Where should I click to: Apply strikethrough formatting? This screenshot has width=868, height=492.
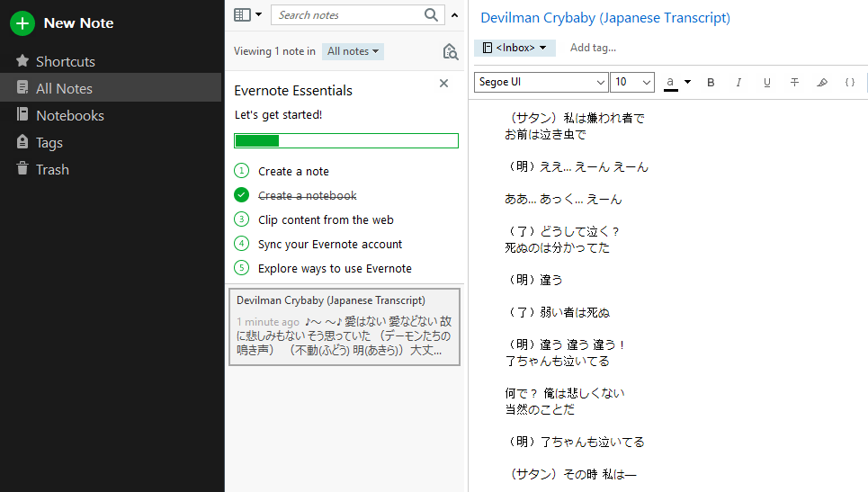pos(794,83)
